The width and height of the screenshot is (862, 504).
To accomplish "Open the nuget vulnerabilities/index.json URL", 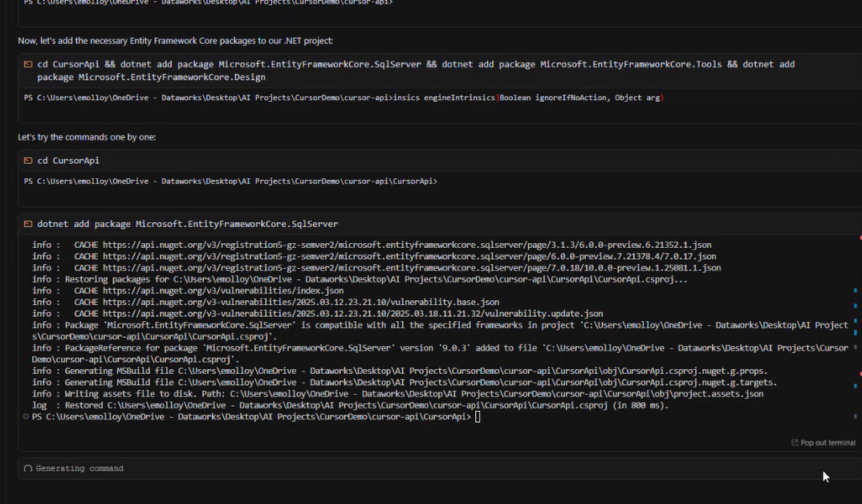I will click(222, 291).
